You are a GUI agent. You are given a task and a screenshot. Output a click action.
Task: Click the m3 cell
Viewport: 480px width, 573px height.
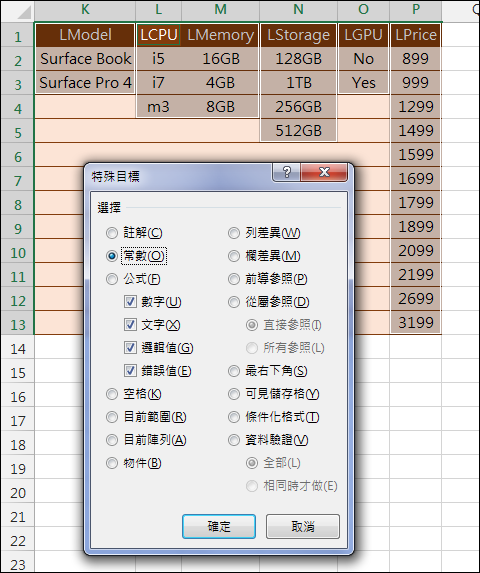coord(159,107)
